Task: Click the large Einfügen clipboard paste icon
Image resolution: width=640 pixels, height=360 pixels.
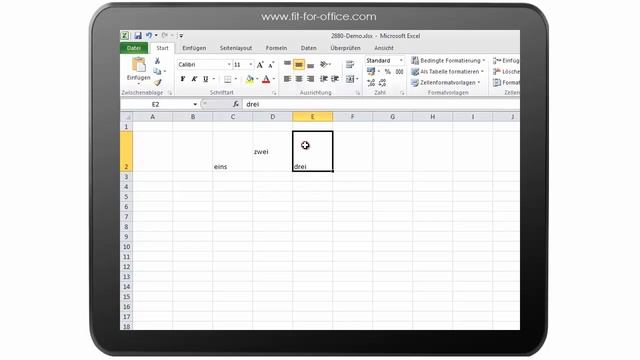Action: click(138, 65)
